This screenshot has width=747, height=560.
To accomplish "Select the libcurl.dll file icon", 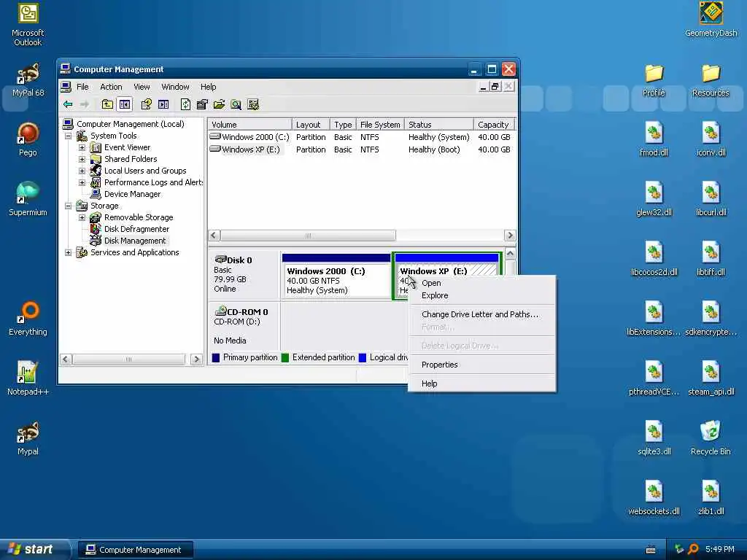I will [x=711, y=200].
